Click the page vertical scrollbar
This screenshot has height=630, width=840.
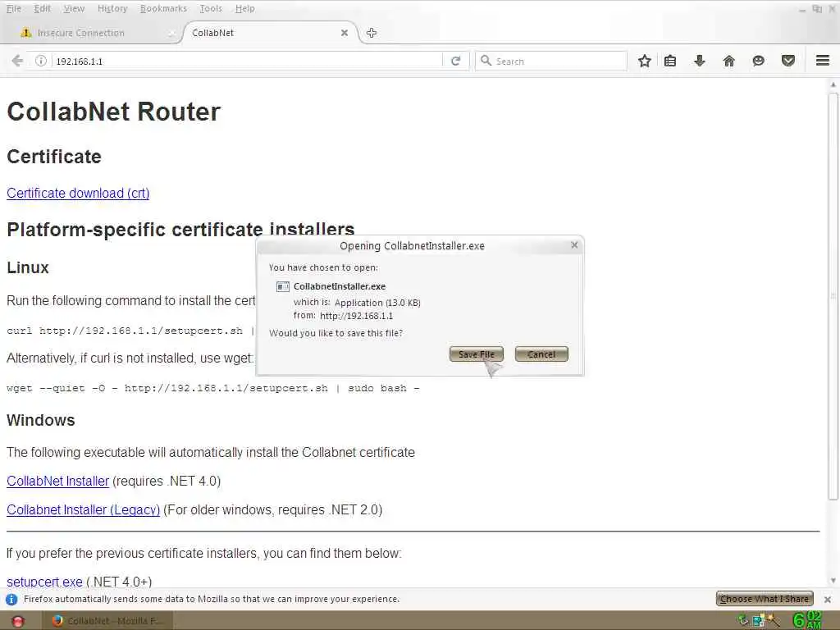pos(833,297)
